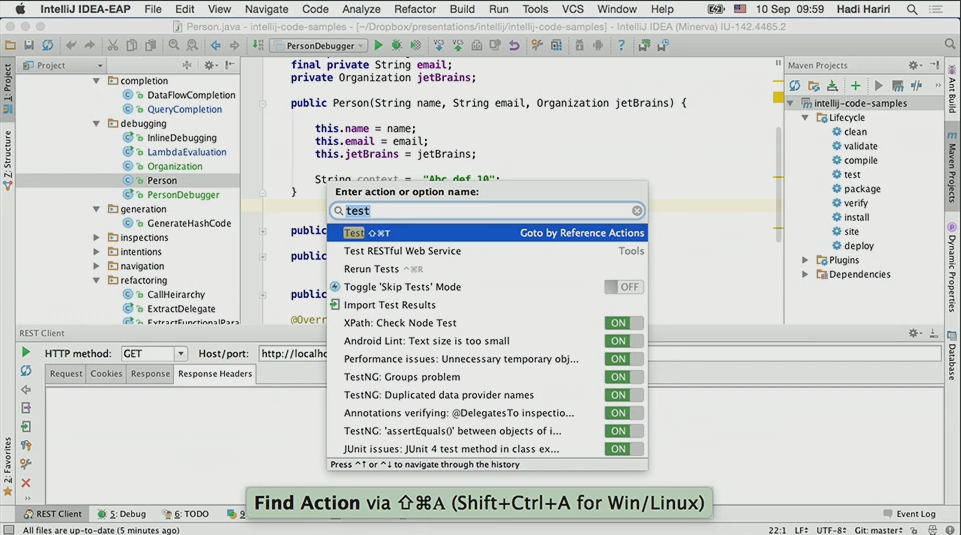This screenshot has height=535, width=961.
Task: Toggle TestNG assertEquals() inspection switch
Action: (x=623, y=431)
